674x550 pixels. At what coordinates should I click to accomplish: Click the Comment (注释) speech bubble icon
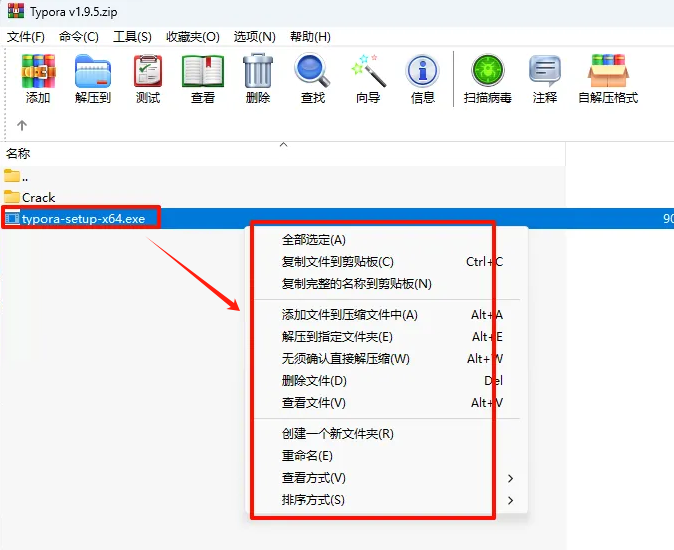pyautogui.click(x=545, y=71)
